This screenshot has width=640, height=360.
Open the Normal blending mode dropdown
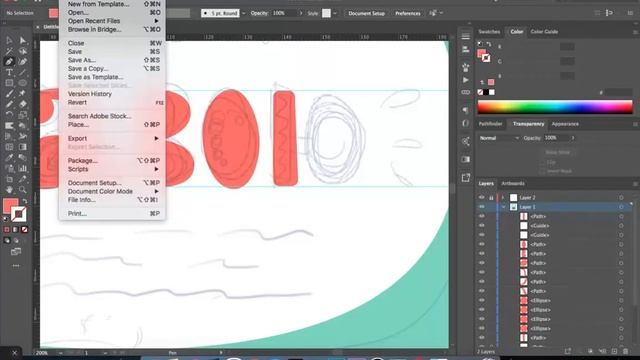[x=499, y=138]
